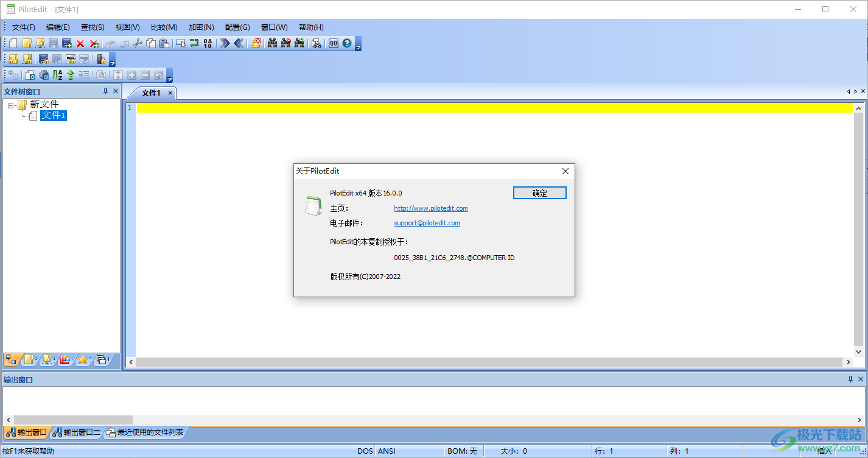Image resolution: width=868 pixels, height=458 pixels.
Task: Click the save encrypted disk-lock icon
Action: click(44, 59)
